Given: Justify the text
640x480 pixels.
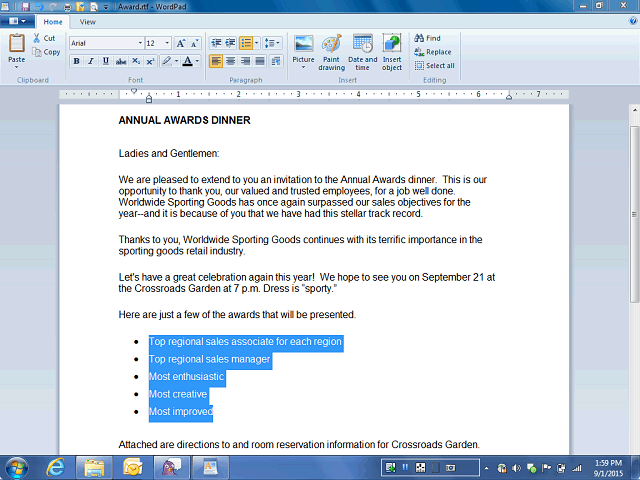Looking at the screenshot, I should (260, 61).
